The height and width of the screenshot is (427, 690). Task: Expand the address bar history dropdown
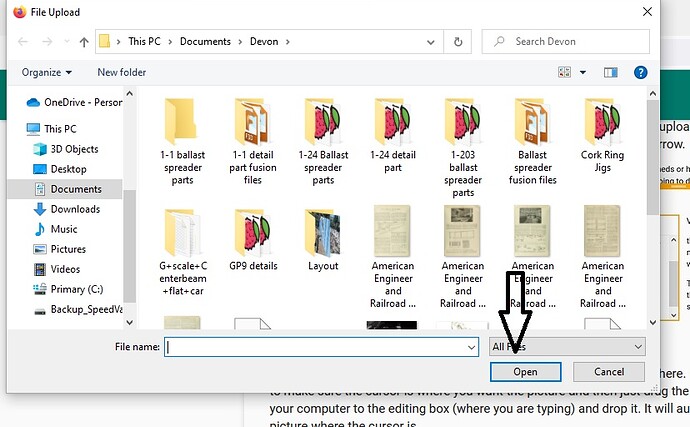430,42
